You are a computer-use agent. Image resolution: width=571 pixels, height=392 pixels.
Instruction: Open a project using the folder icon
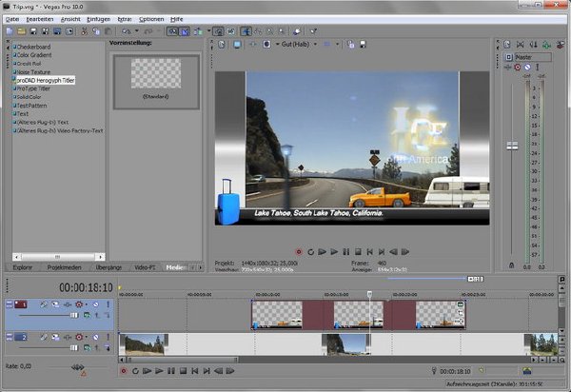coord(22,31)
